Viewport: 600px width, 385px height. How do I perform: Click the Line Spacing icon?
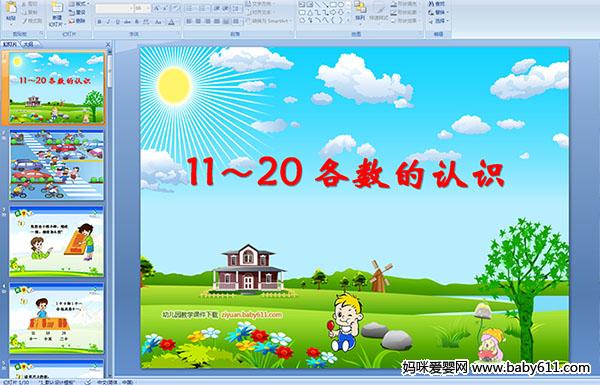236,8
